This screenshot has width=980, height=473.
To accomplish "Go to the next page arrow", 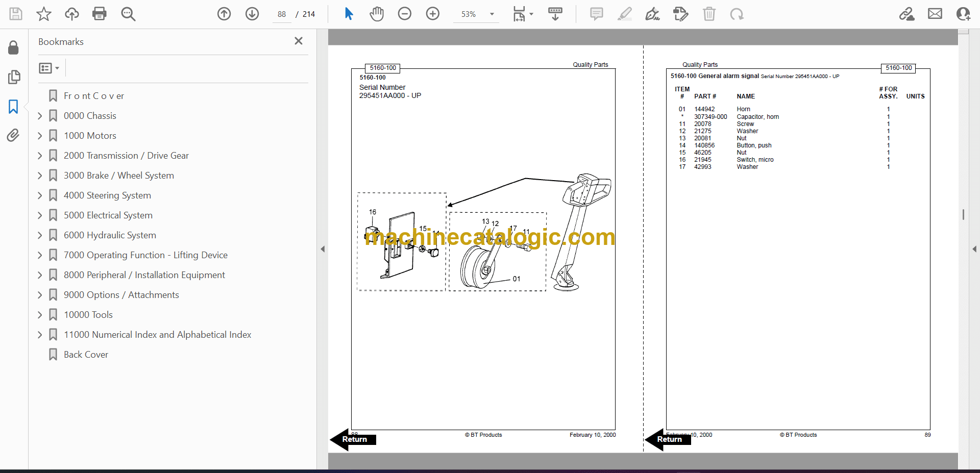I will point(252,14).
